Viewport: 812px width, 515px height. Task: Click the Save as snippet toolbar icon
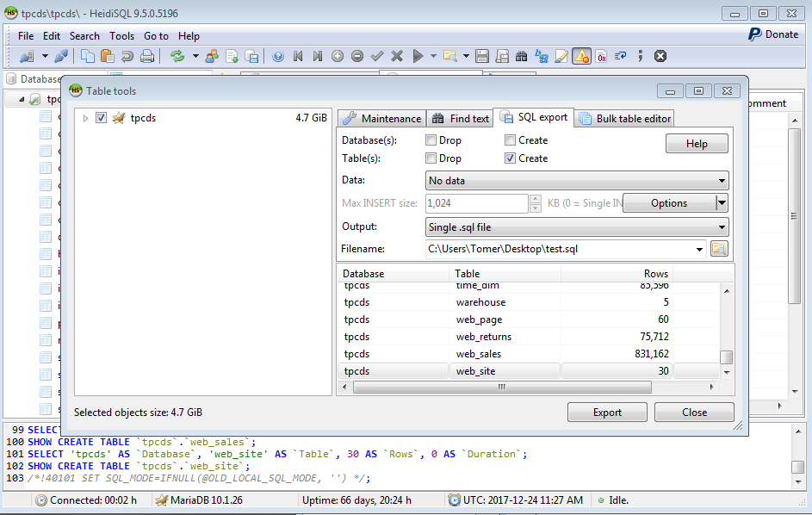pyautogui.click(x=502, y=56)
